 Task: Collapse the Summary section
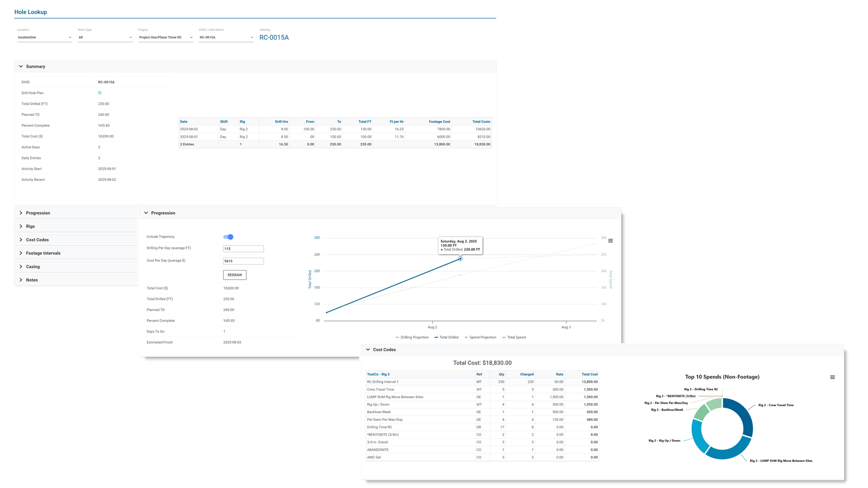21,67
